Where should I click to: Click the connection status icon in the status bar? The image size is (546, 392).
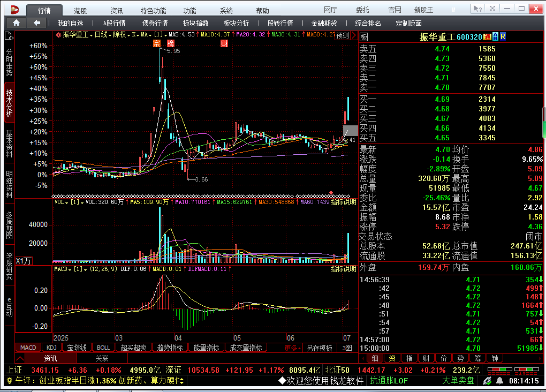click(487, 381)
